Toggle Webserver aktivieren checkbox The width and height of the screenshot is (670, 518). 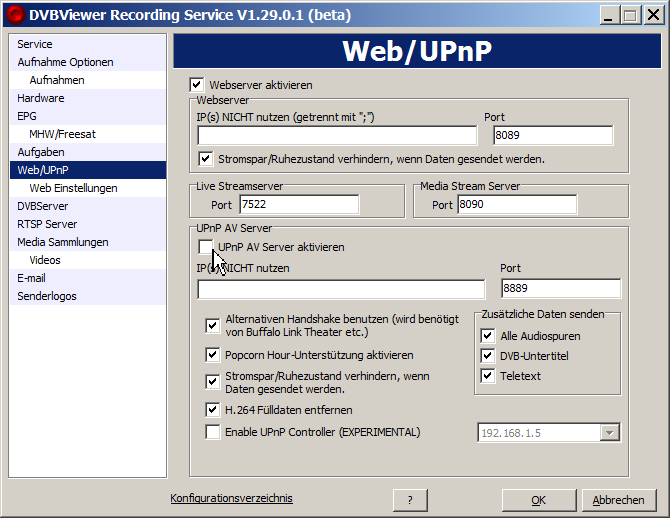197,85
